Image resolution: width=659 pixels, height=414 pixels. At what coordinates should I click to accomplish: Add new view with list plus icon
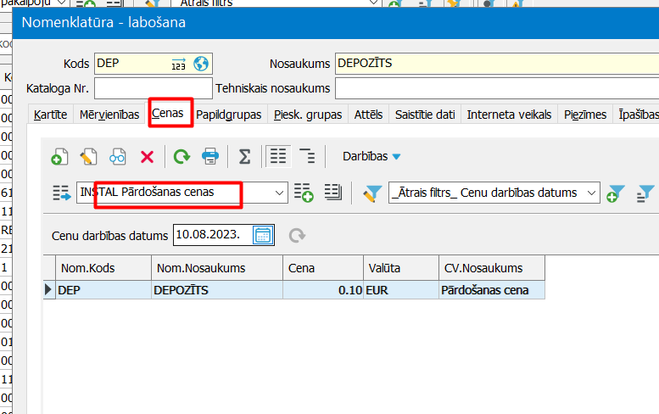303,192
